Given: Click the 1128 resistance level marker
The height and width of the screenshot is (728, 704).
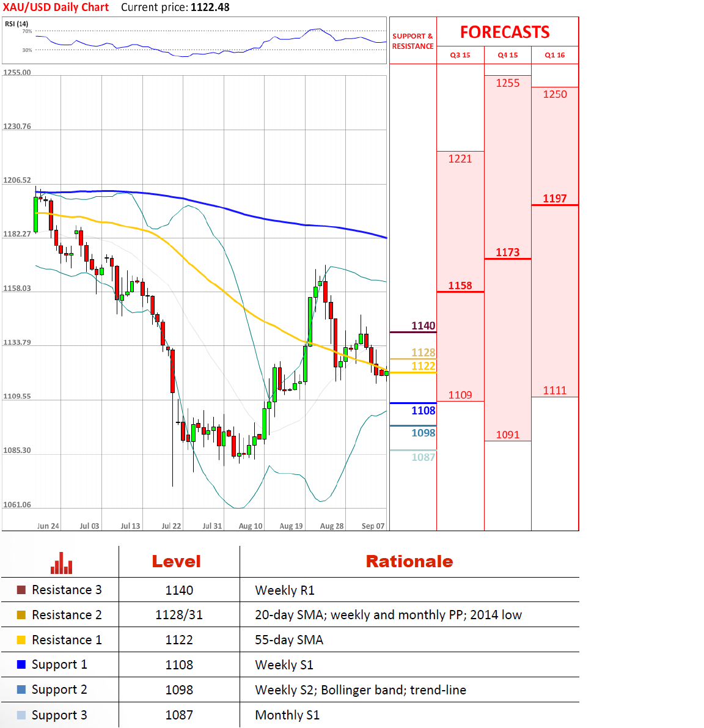Looking at the screenshot, I should [x=424, y=353].
